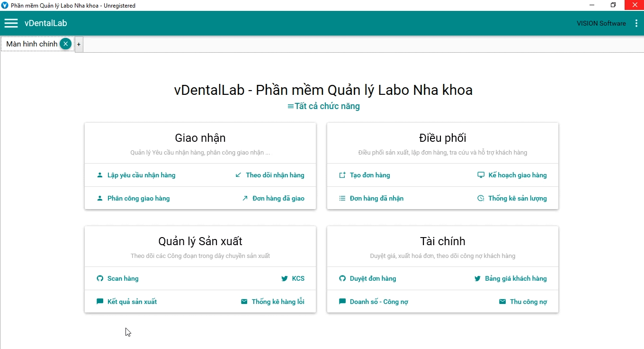Image resolution: width=644 pixels, height=349 pixels.
Task: Click the Kế hoạch giao hàng monitor icon
Action: tap(481, 175)
